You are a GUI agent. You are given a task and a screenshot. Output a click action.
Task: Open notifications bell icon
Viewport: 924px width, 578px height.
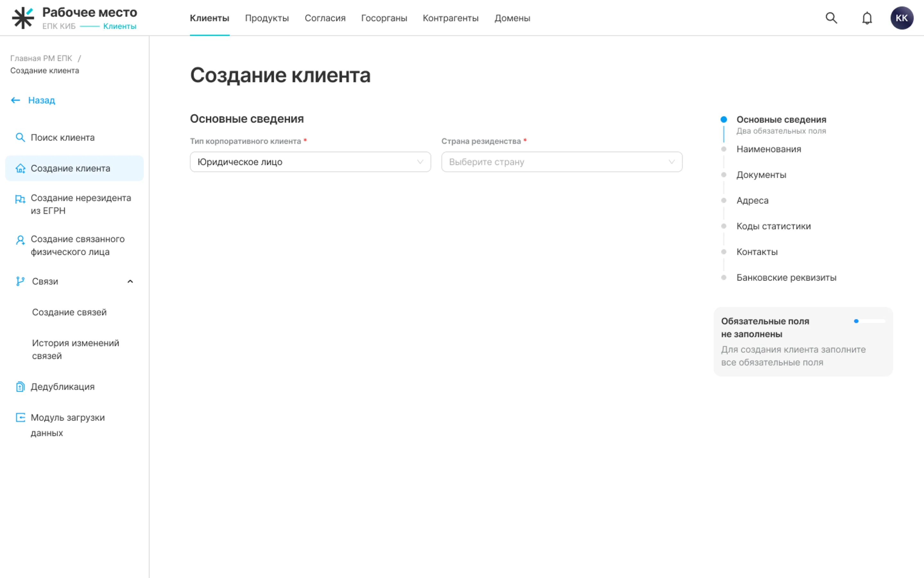[x=867, y=18]
